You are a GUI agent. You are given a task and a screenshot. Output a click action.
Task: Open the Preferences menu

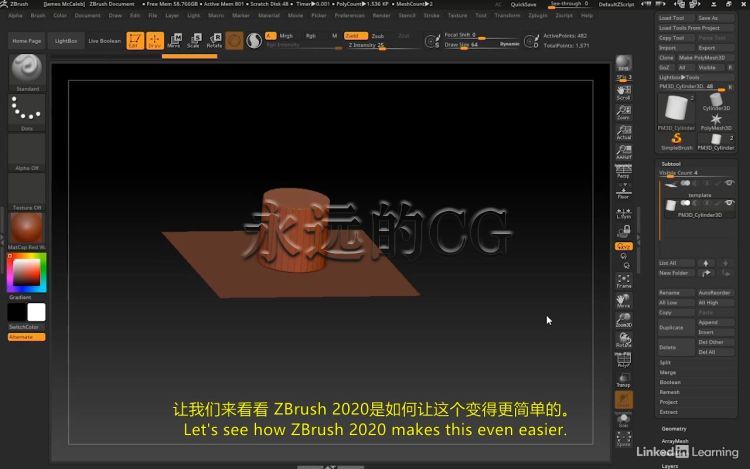pos(350,15)
